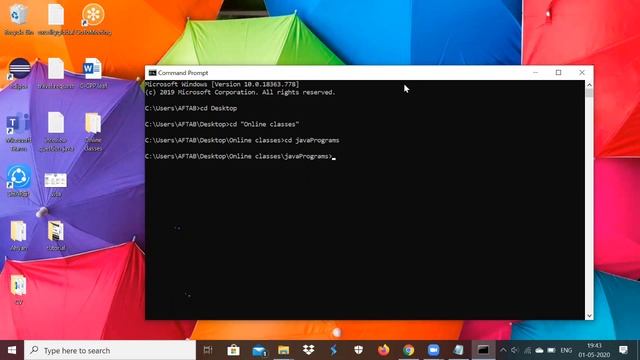
Task: Click the Type here to search box
Action: pos(110,350)
